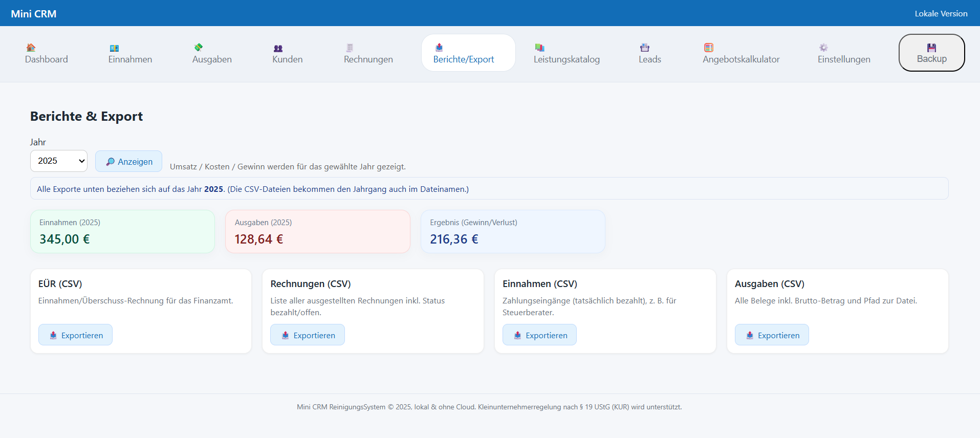The width and height of the screenshot is (980, 438).
Task: Click the Anzeigen button
Action: click(128, 162)
